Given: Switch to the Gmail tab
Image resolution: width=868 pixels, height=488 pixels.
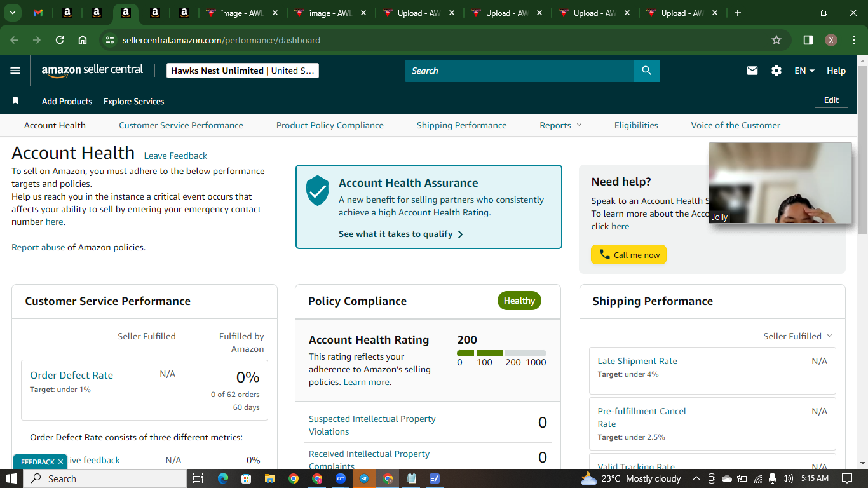Looking at the screenshot, I should point(38,13).
